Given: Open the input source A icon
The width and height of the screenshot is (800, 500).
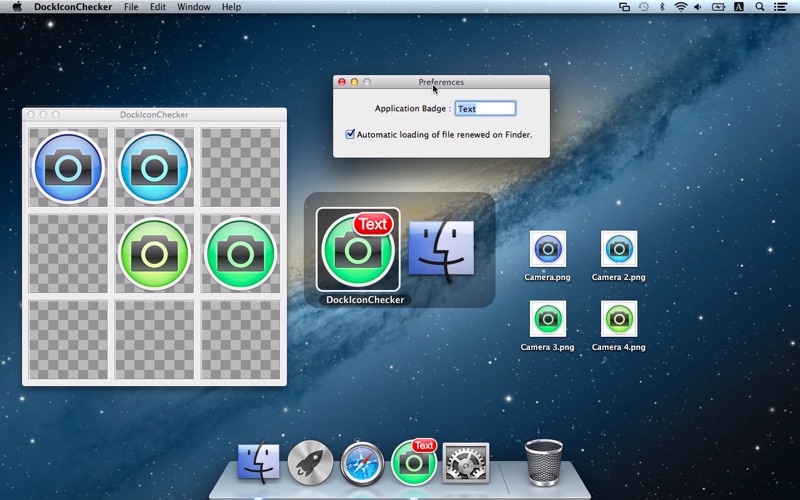Looking at the screenshot, I should coord(739,7).
